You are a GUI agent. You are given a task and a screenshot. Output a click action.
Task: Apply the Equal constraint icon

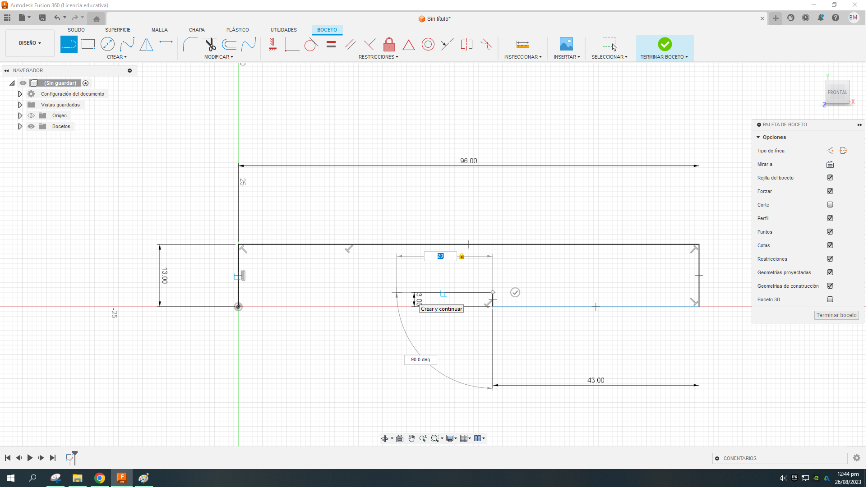(x=332, y=44)
